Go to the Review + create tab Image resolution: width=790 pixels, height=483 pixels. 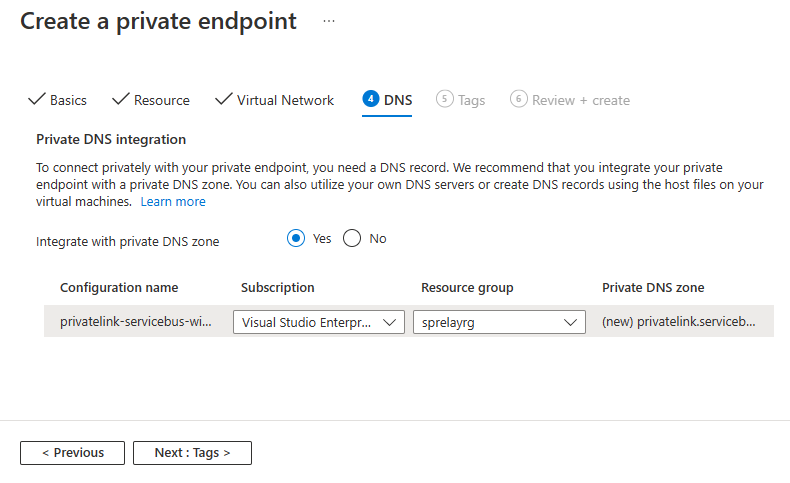click(x=580, y=100)
